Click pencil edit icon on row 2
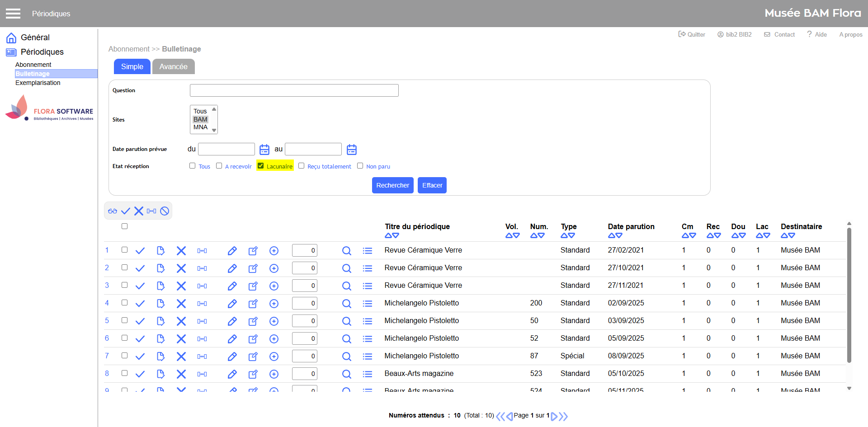 click(232, 268)
